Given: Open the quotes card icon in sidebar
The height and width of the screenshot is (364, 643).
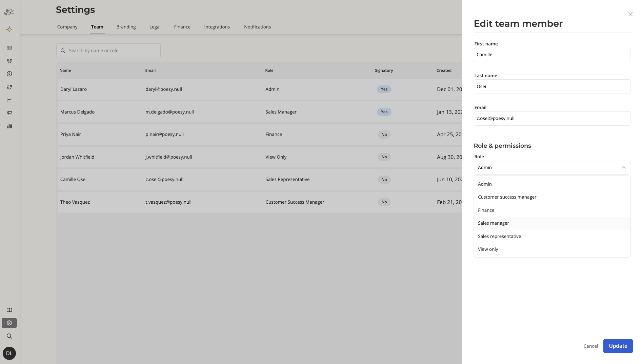Looking at the screenshot, I should coord(9,48).
